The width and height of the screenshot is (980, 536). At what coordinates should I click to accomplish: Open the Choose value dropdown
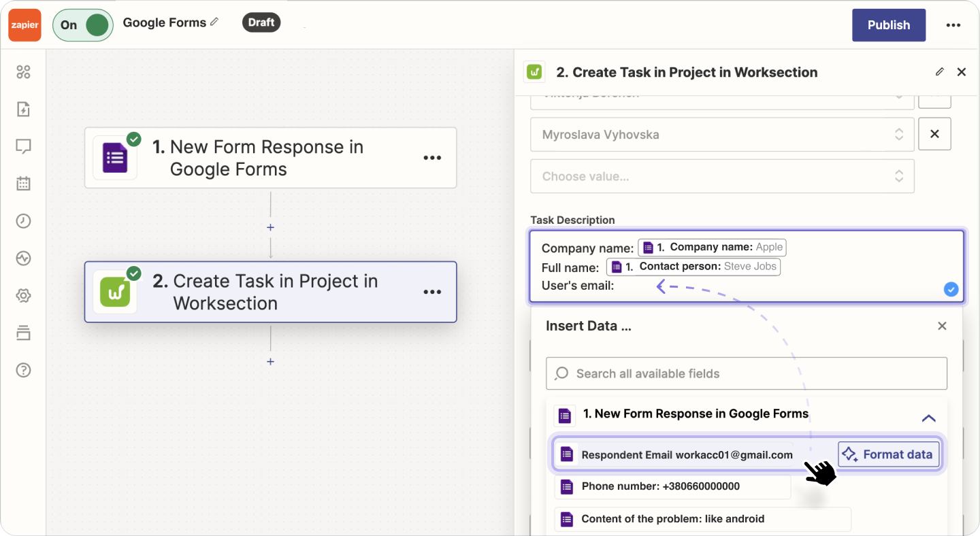click(721, 176)
